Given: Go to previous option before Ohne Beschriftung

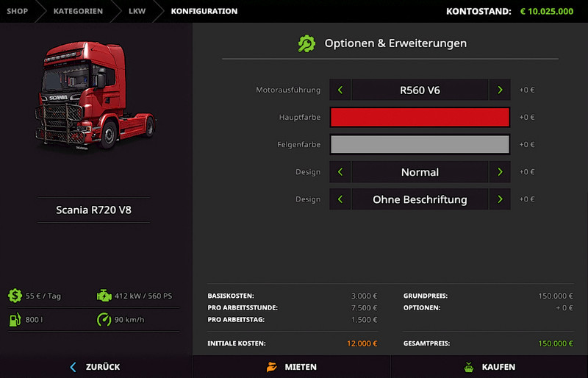Looking at the screenshot, I should pos(340,199).
